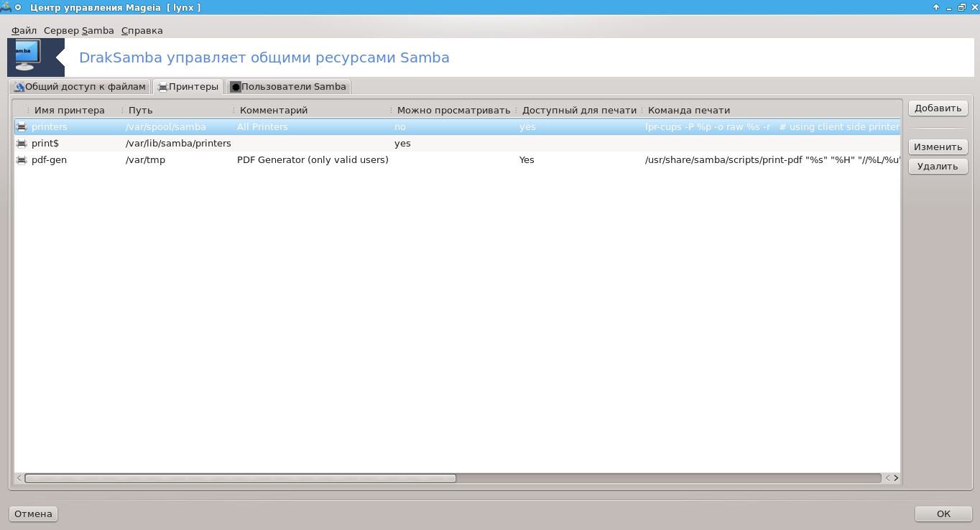Confirm with the OK button
The width and height of the screenshot is (980, 530).
pos(943,514)
